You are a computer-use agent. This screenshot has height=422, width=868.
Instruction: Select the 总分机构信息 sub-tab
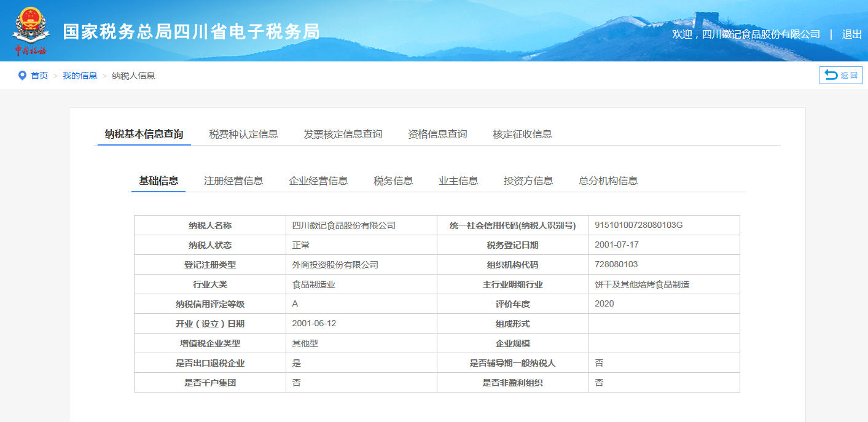(x=608, y=181)
